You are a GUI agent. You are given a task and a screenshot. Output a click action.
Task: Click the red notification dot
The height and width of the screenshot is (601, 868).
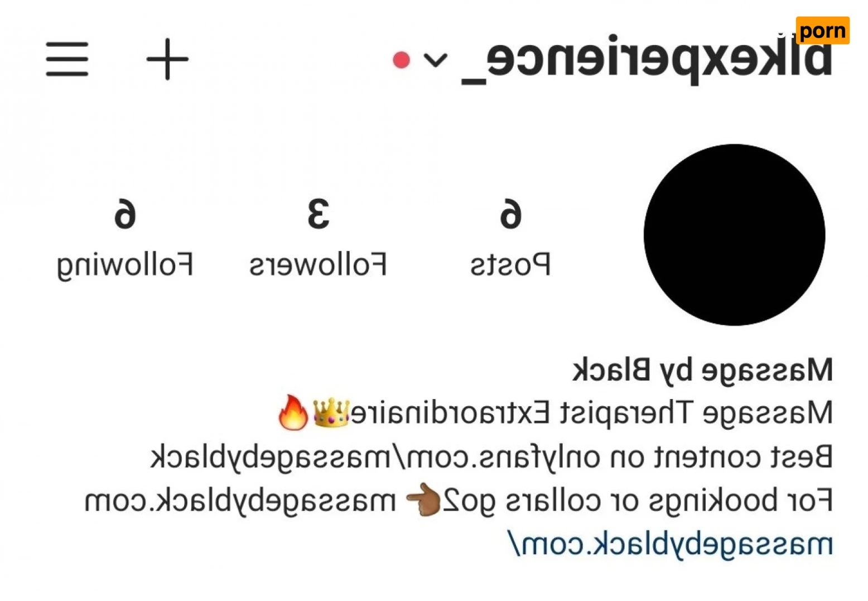pos(401,60)
